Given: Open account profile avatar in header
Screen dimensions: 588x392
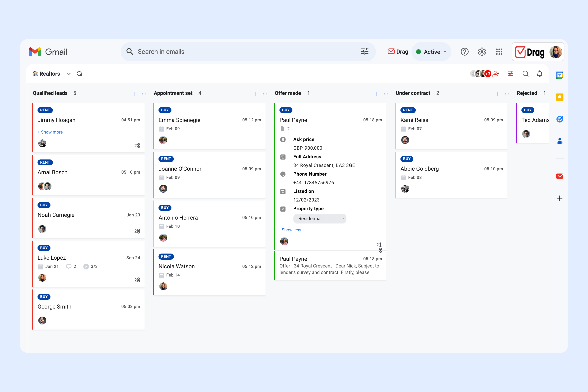Looking at the screenshot, I should tap(556, 52).
